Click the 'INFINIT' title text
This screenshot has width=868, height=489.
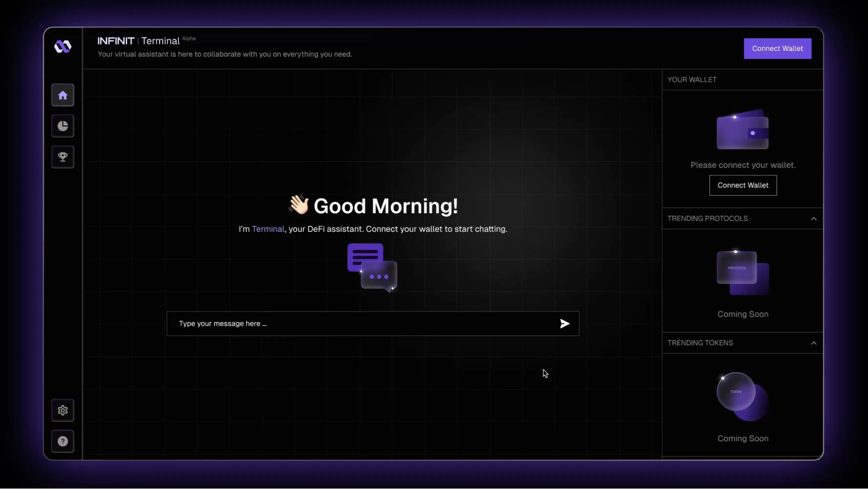pos(116,41)
